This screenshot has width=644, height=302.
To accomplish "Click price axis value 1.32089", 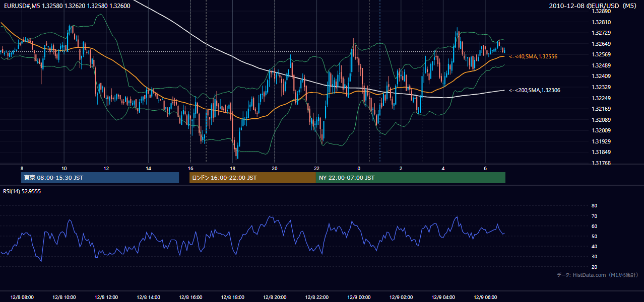I will point(602,120).
